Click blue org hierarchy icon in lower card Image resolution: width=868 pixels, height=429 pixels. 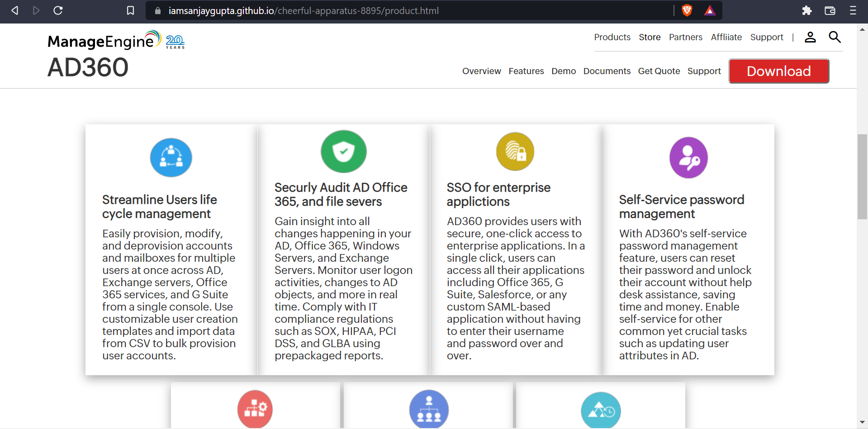coord(429,409)
